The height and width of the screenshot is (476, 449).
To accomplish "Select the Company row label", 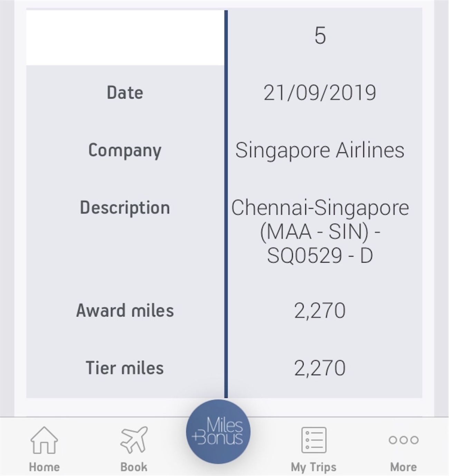I will [x=125, y=150].
